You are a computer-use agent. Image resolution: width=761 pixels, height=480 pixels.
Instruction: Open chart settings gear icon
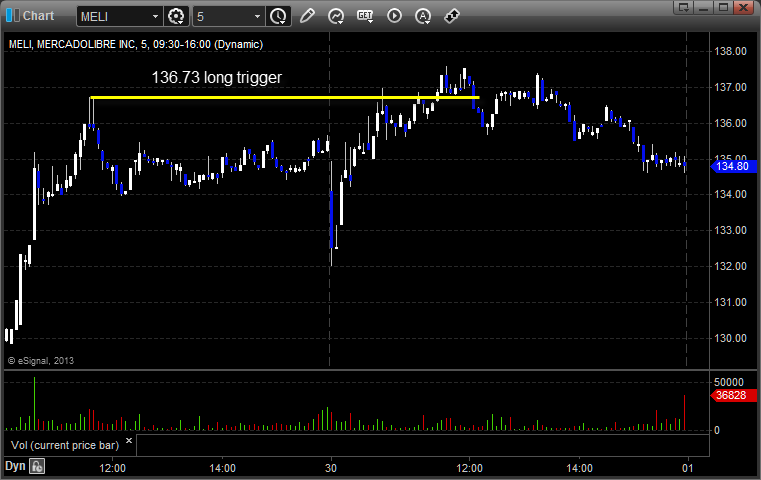point(176,17)
